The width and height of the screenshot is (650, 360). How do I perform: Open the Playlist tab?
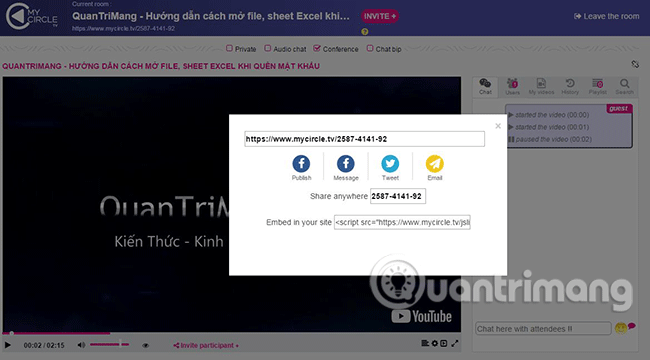[x=597, y=86]
